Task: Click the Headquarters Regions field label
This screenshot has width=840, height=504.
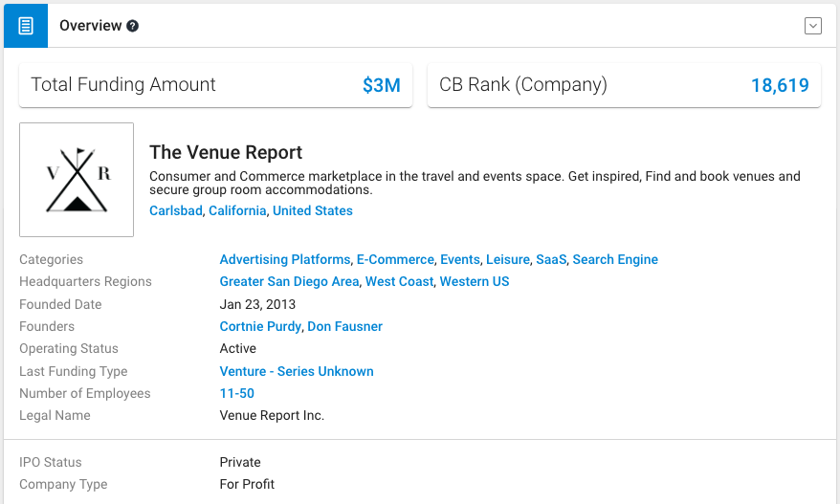Action: coord(85,281)
